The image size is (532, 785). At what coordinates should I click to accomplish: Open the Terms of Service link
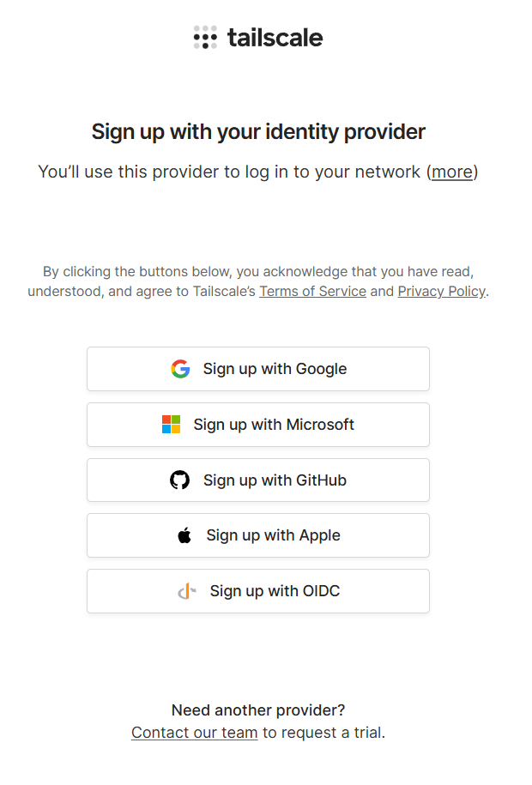coord(312,291)
